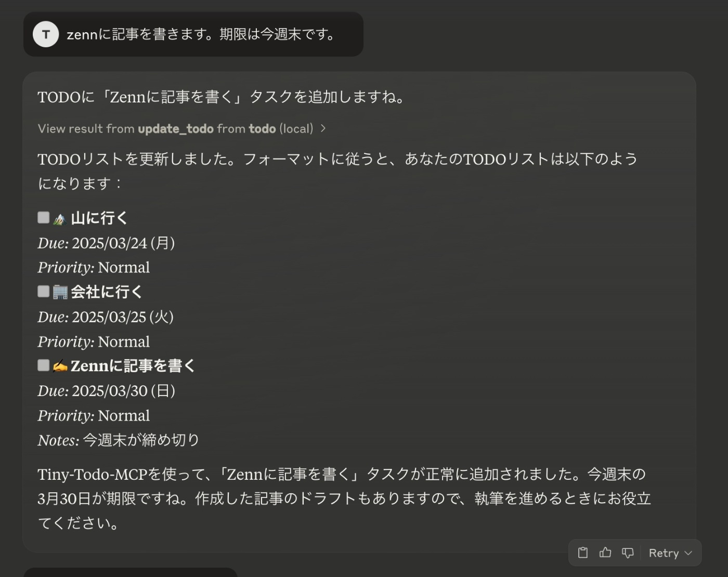
Task: Click the Notes line 今週末が締め切り
Action: coord(119,440)
